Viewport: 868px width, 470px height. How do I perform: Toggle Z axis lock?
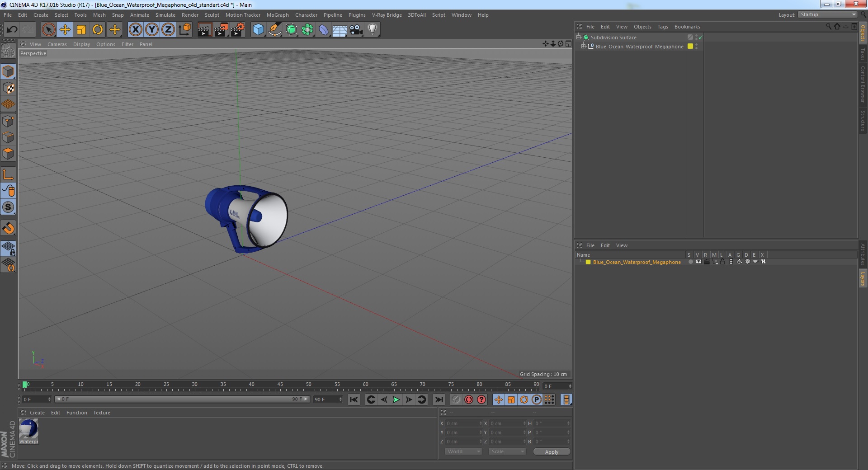tap(168, 30)
